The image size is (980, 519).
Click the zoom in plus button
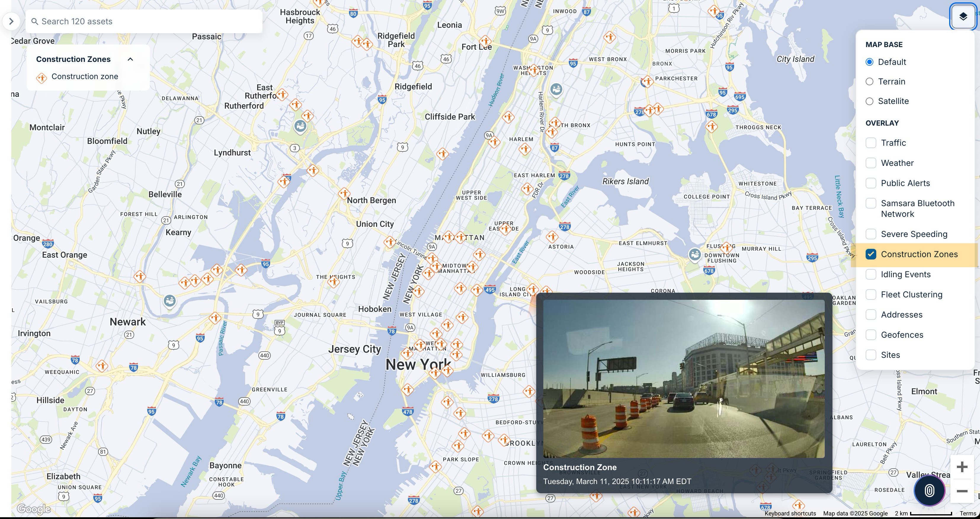pyautogui.click(x=962, y=467)
